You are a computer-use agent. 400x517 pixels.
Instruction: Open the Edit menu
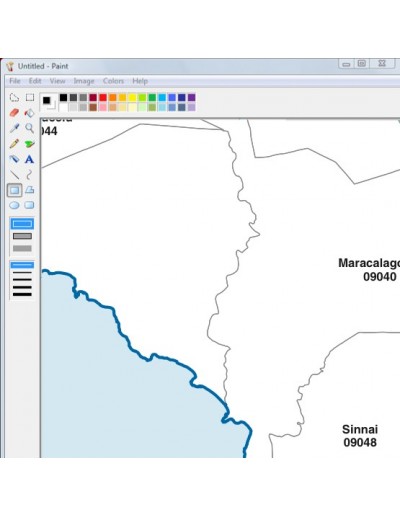(x=35, y=81)
